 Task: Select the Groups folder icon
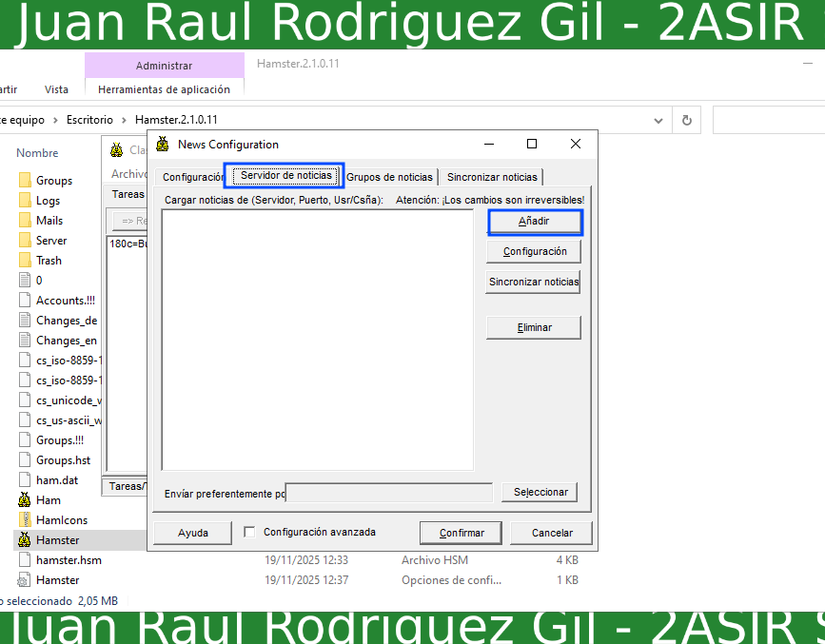[25, 181]
